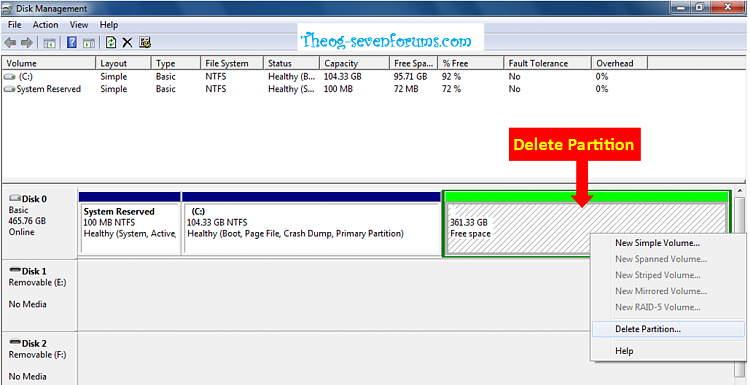Click the lower pane scrollbar up arrow
Image resolution: width=750 pixels, height=385 pixels.
[740, 191]
